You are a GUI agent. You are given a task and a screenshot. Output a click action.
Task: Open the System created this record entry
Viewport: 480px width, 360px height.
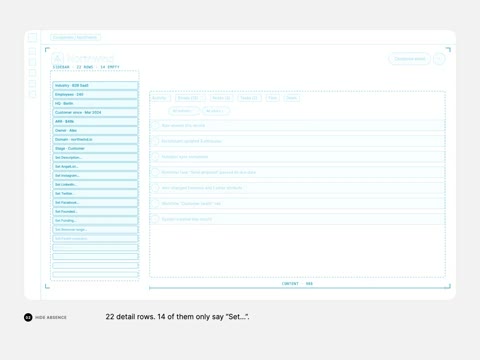click(297, 219)
